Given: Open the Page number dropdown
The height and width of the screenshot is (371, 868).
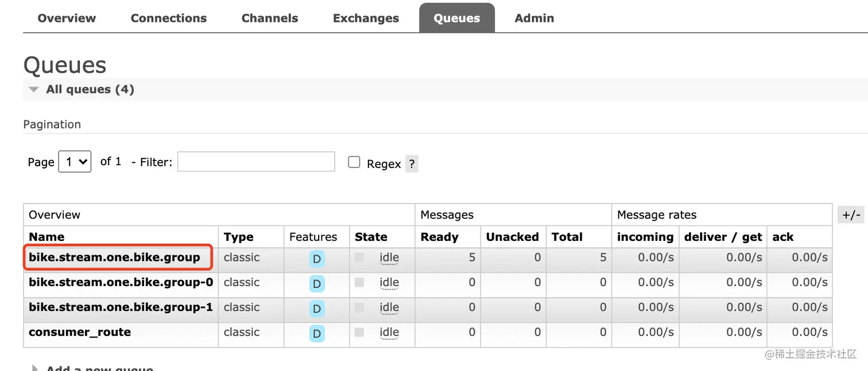Looking at the screenshot, I should pos(75,162).
